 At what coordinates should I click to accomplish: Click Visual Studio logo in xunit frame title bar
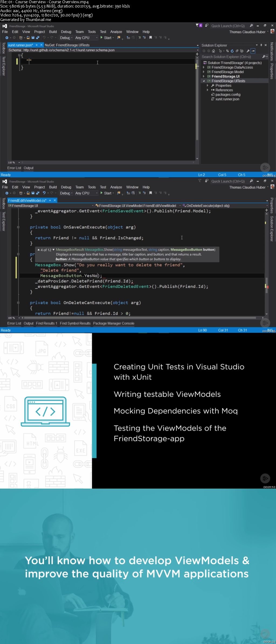click(x=5, y=26)
